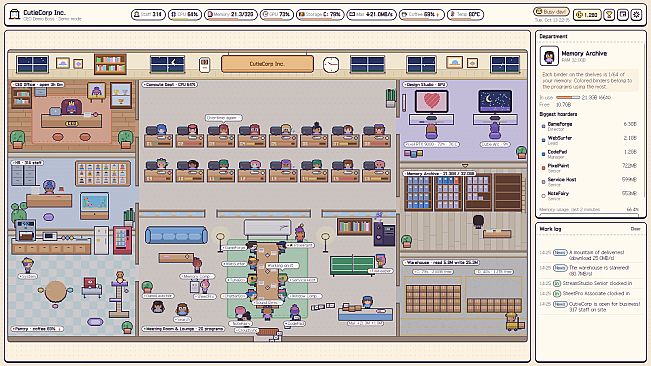
Task: Click the Meeting Room & Lounge label
Action: click(x=184, y=329)
